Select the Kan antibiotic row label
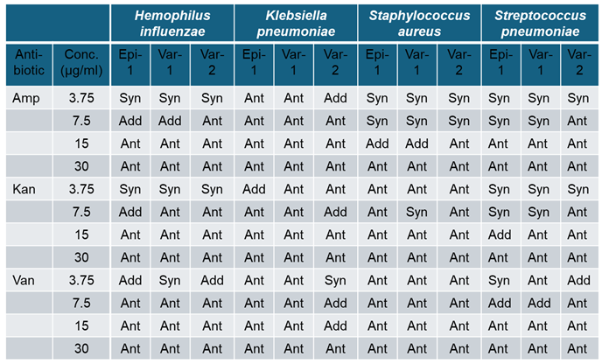602x364 pixels. pyautogui.click(x=24, y=189)
